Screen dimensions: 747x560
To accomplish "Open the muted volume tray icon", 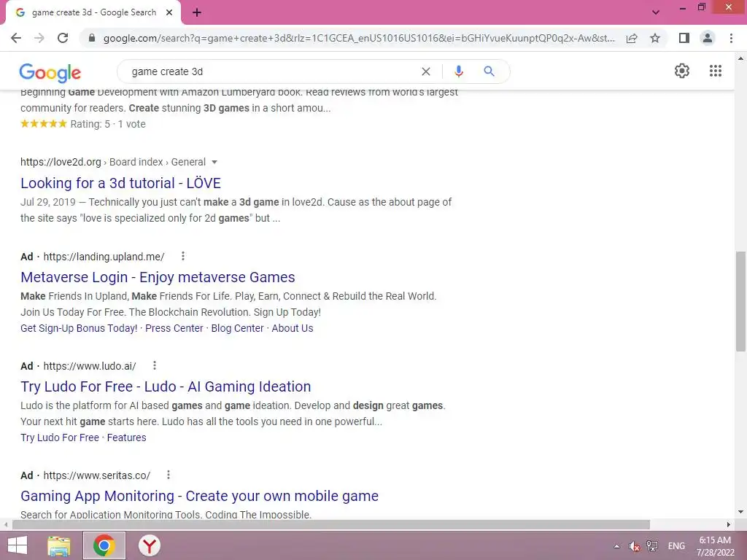I will [x=634, y=546].
